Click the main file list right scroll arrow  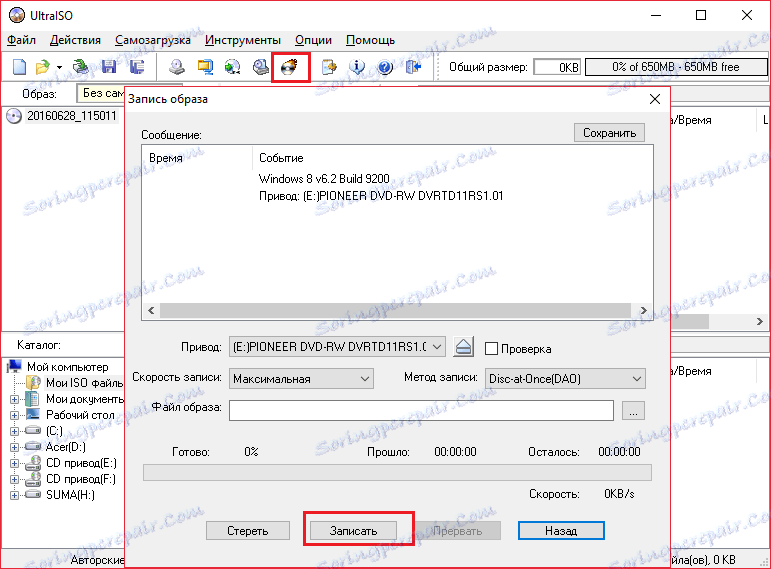point(759,322)
